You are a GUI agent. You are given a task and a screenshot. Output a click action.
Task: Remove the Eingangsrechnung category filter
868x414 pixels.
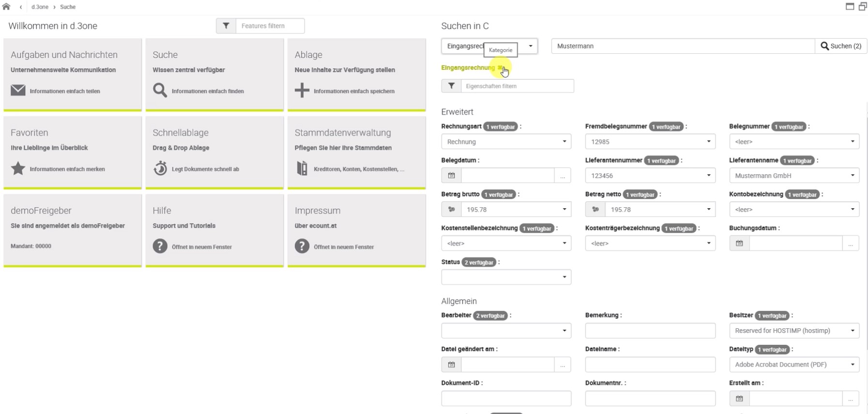coord(500,68)
